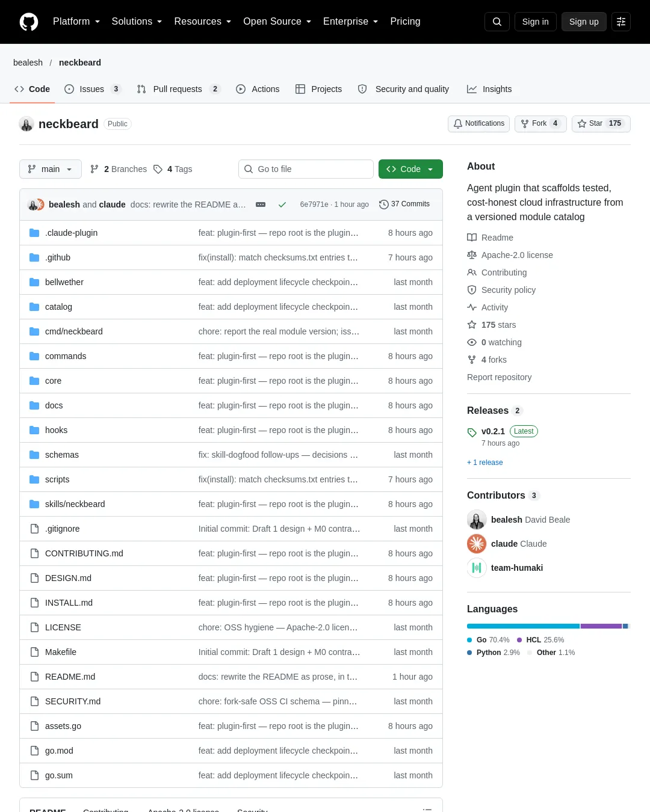The height and width of the screenshot is (812, 650).
Task: Click the Contributing people icon
Action: click(472, 272)
